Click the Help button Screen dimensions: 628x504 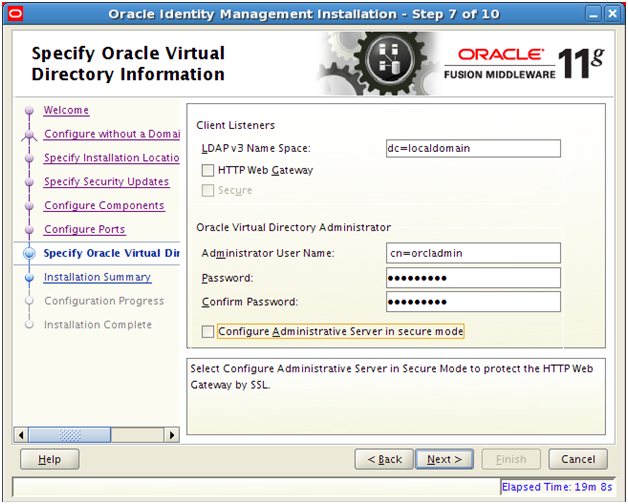[50, 459]
